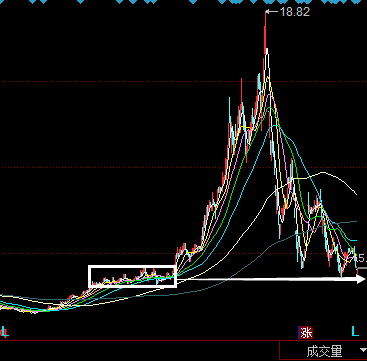Select the white horizontal support arrow line
367x361 pixels.
pyautogui.click(x=271, y=279)
